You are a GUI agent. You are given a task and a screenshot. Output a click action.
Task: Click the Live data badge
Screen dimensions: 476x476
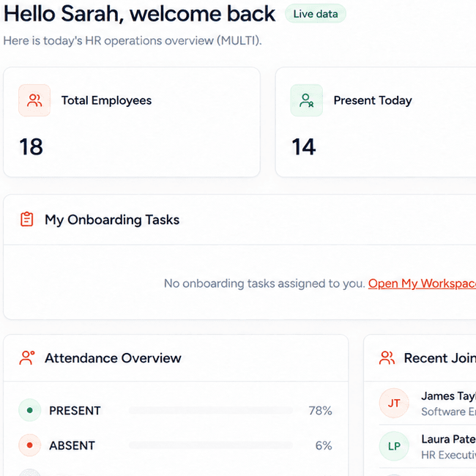[x=316, y=14]
